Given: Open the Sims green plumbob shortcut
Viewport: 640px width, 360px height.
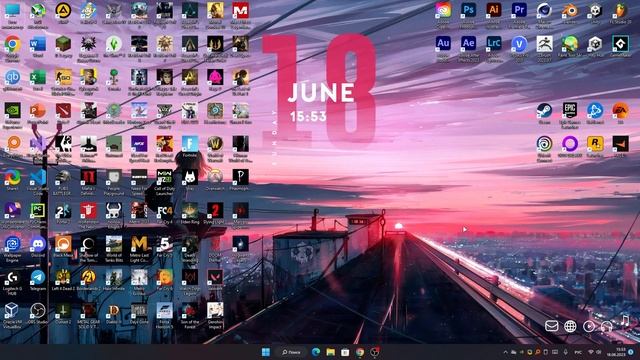Looking at the screenshot, I should 114,44.
